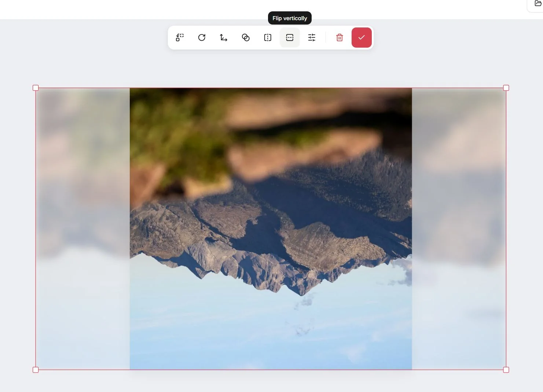Click the bottom-left resize handle of the image
The width and height of the screenshot is (543, 392).
(x=36, y=370)
